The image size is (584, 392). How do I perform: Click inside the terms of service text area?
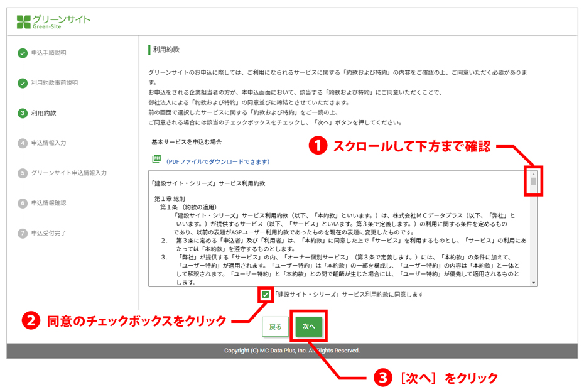coord(339,239)
